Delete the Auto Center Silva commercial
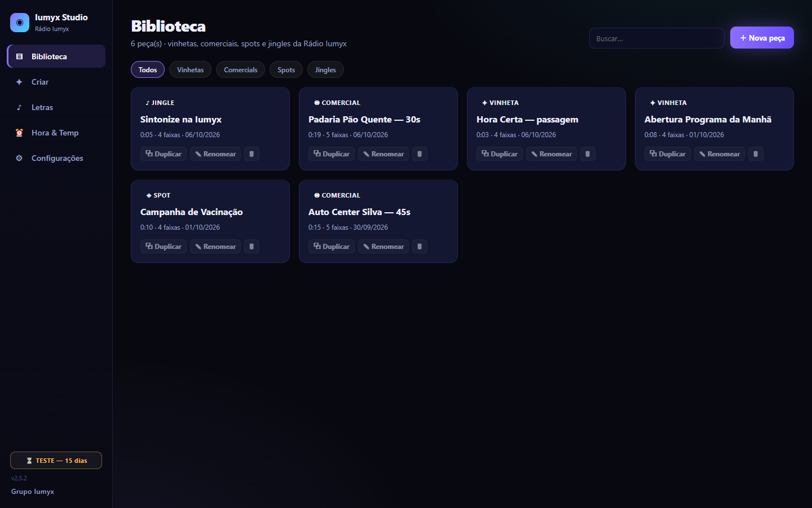 point(420,247)
